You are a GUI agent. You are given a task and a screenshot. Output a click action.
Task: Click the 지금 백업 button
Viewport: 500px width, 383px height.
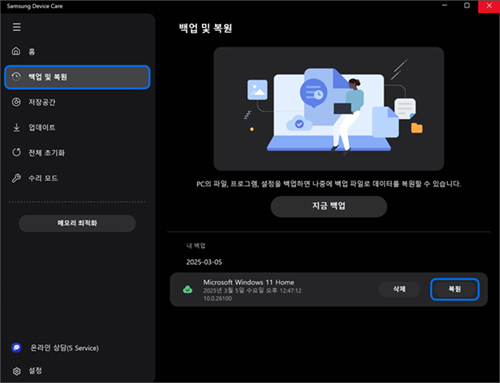coord(329,206)
